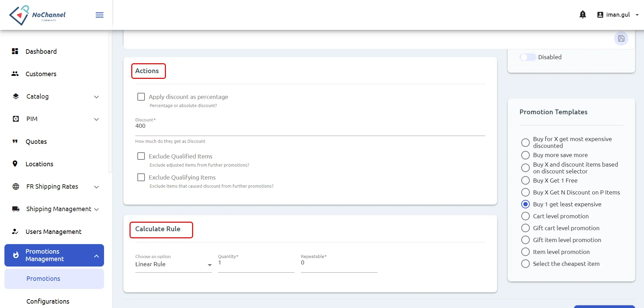Screen dimensions: 644x308
Task: Select Item level promotion template
Action: [526, 252]
